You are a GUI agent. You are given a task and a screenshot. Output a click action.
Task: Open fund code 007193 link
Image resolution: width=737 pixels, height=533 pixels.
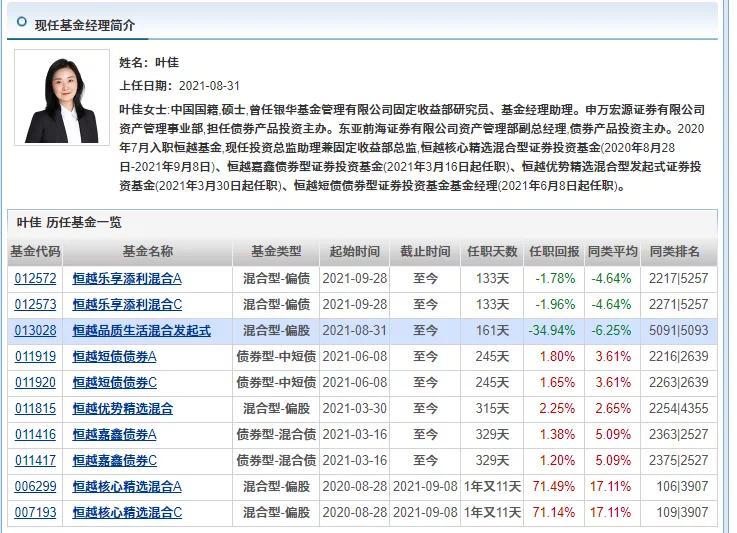[x=35, y=512]
